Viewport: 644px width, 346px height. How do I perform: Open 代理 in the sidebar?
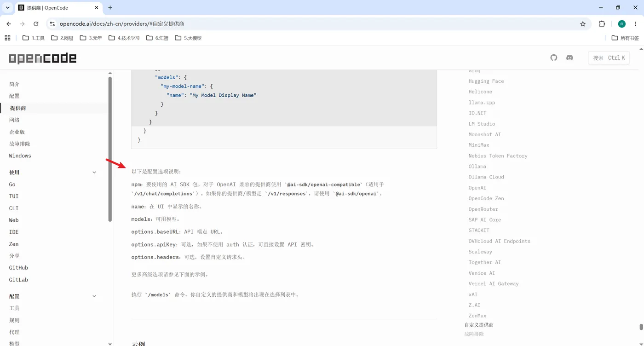(x=14, y=332)
